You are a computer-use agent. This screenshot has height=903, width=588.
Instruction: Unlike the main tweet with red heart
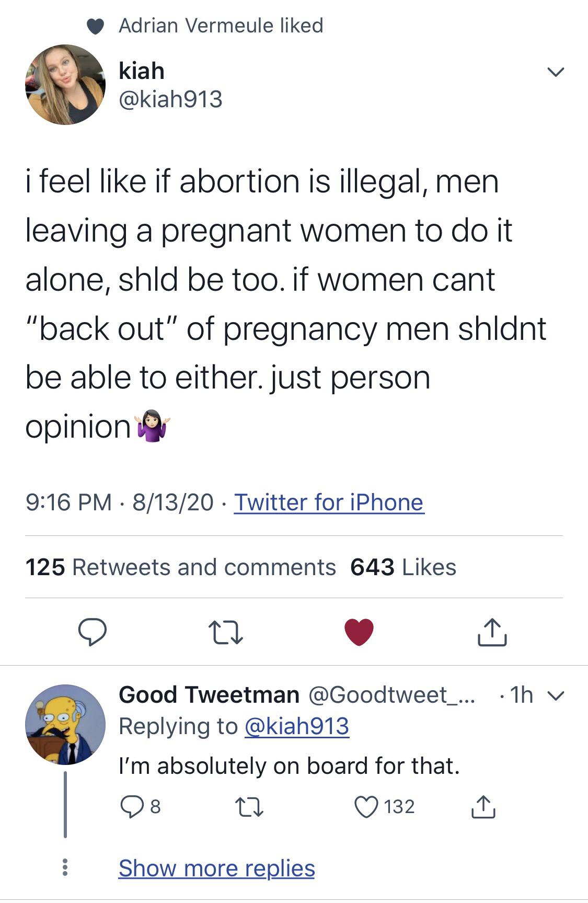click(x=359, y=632)
